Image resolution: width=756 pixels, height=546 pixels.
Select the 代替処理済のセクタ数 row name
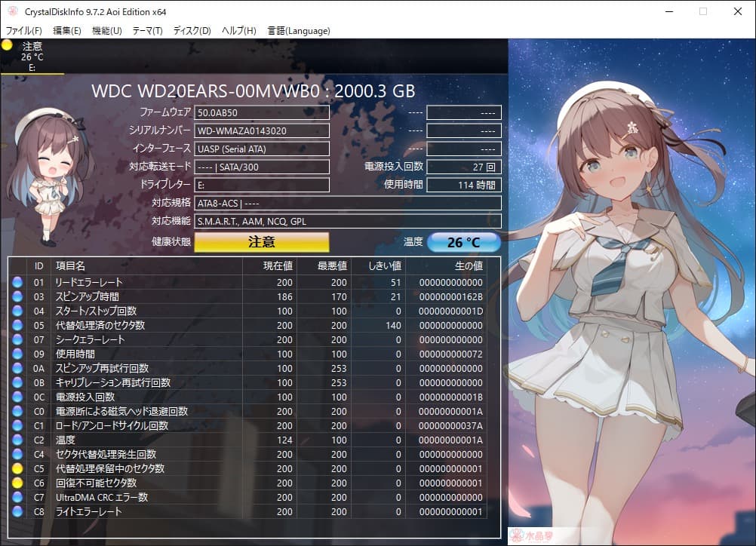tap(100, 325)
